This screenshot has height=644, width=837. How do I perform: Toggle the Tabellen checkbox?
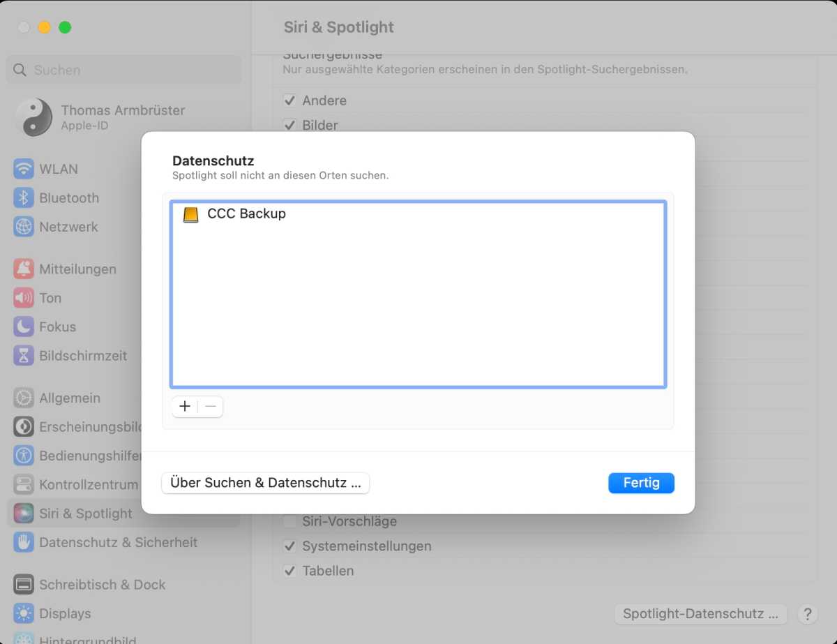click(289, 571)
